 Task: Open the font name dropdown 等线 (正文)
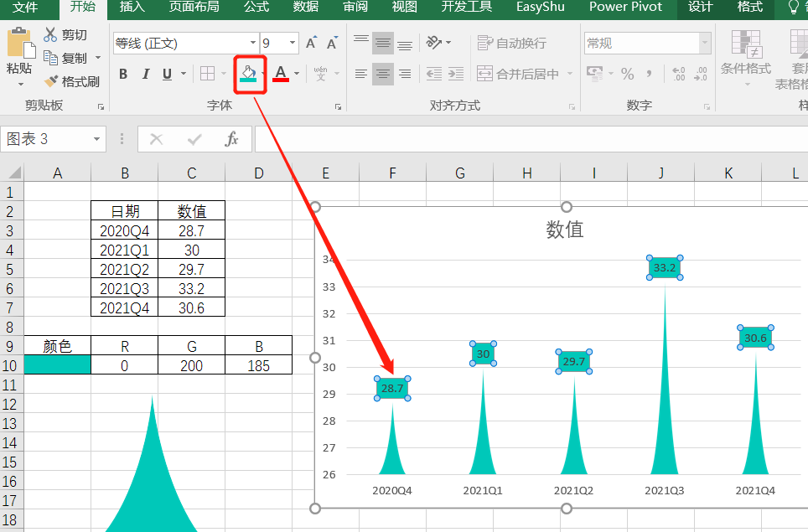(252, 43)
